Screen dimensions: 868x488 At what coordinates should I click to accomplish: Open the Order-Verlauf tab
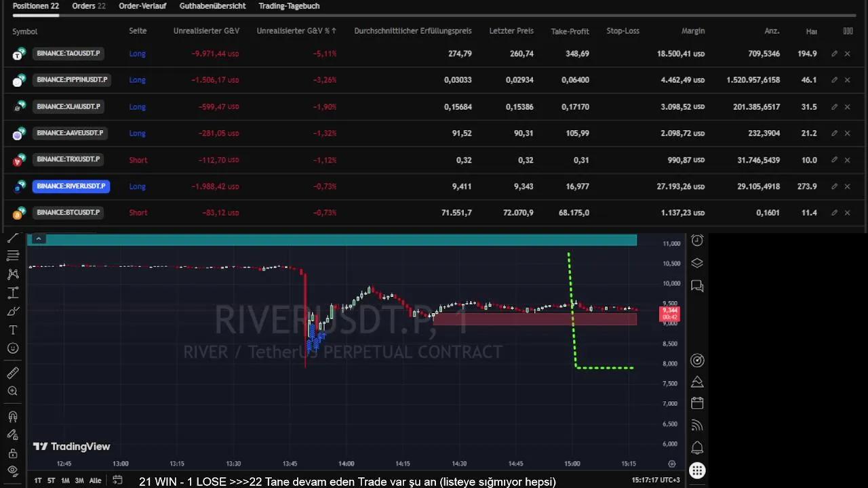tap(142, 6)
